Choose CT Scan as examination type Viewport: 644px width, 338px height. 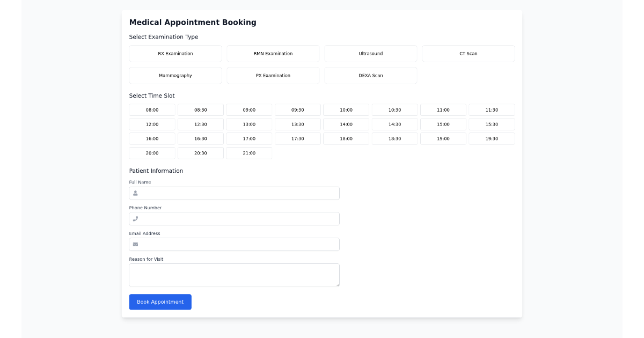[x=468, y=53]
